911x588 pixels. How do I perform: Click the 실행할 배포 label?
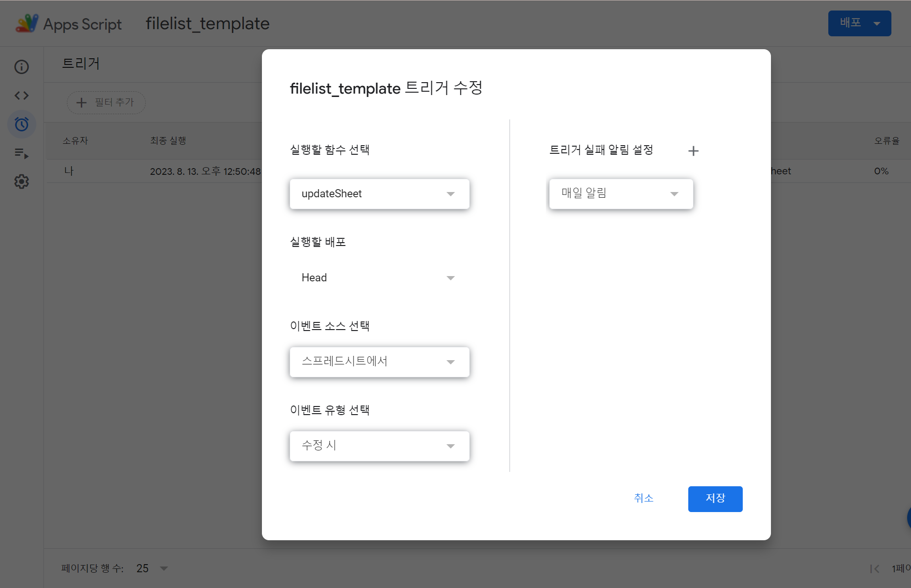[318, 242]
